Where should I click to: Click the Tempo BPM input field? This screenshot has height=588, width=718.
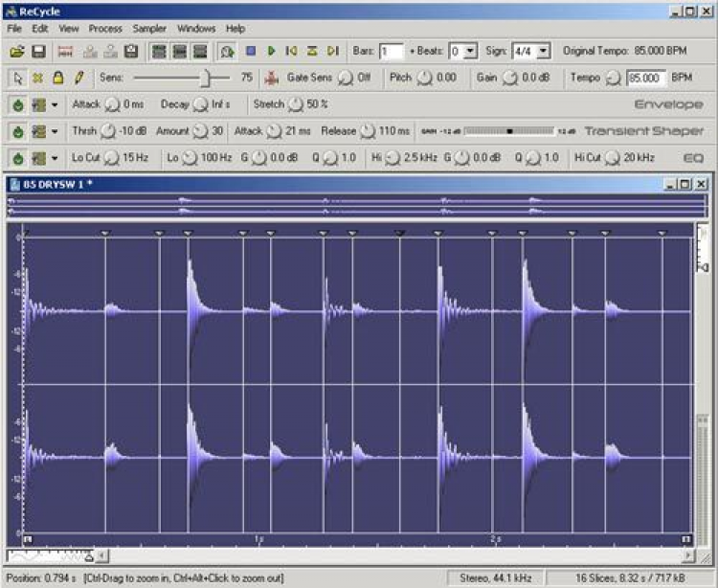pos(645,77)
